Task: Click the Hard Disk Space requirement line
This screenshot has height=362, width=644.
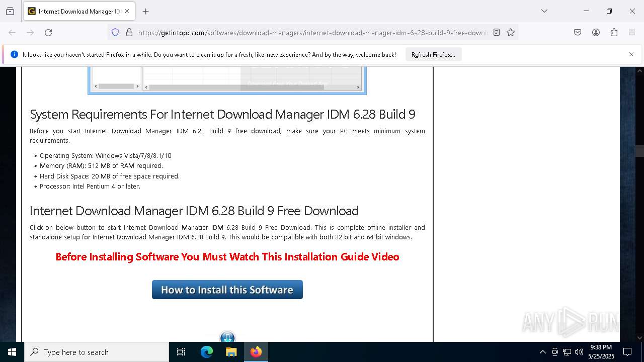Action: tap(110, 176)
